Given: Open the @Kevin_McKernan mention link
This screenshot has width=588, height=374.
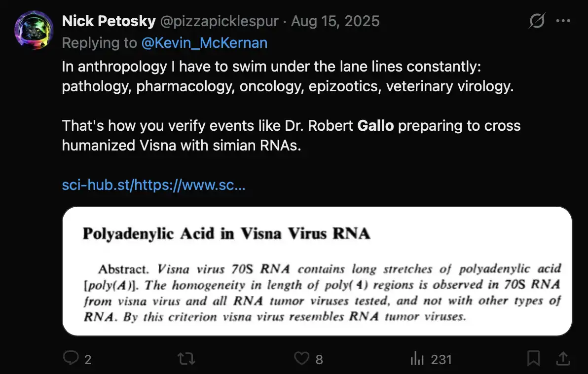Looking at the screenshot, I should pos(204,43).
